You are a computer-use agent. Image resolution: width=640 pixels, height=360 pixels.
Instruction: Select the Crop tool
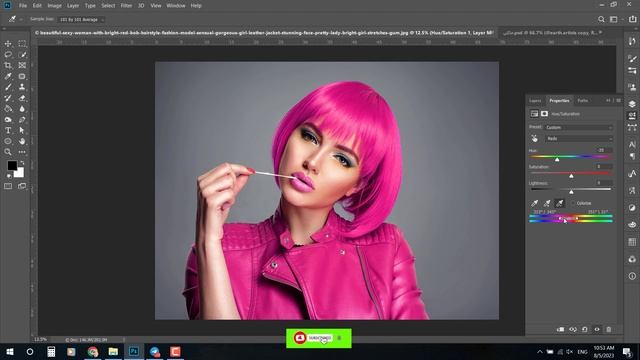pos(8,65)
